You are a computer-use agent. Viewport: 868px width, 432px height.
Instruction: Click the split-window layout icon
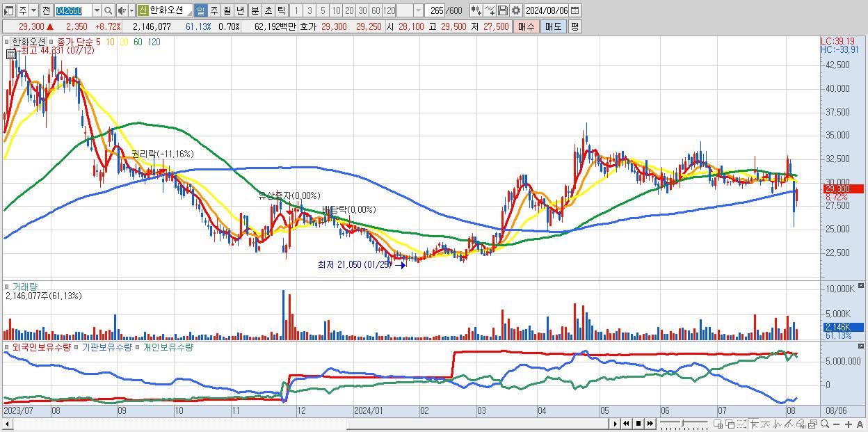coord(718,424)
